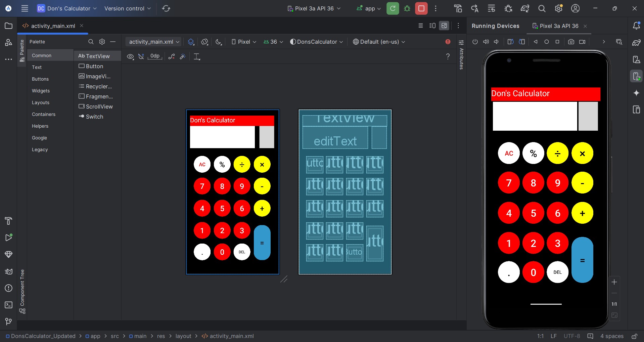This screenshot has height=342, width=644.
Task: Start screen recording with video icon
Action: coord(583,42)
